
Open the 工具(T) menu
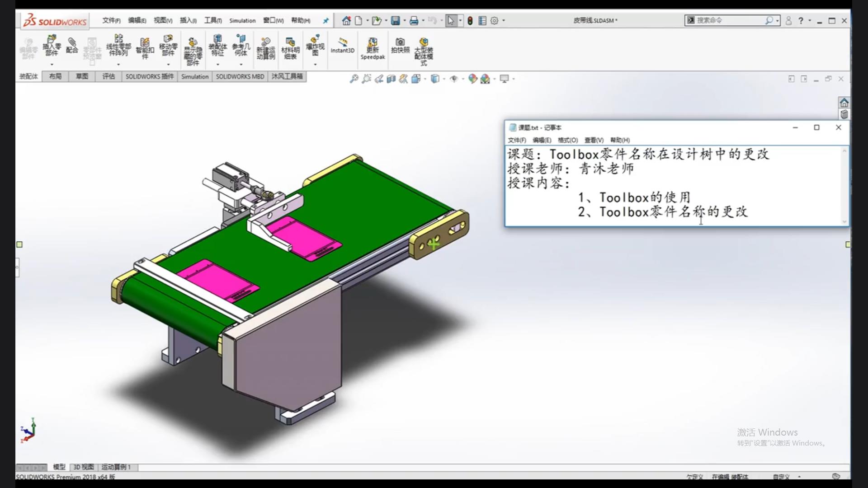[213, 21]
